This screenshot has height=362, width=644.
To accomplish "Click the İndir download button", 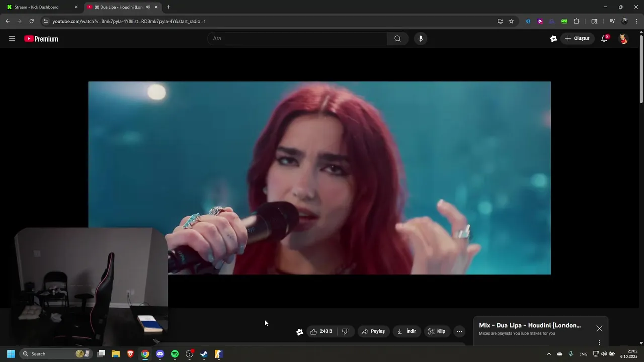I will [407, 331].
